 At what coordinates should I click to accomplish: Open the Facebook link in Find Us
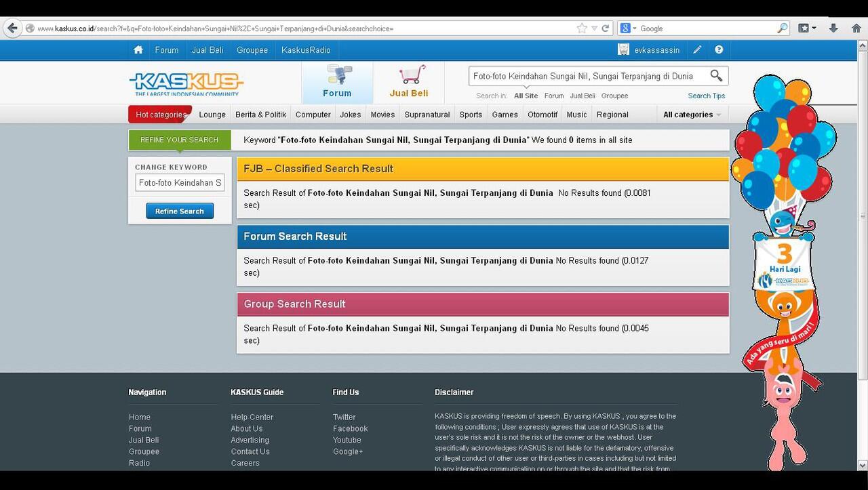coord(351,429)
